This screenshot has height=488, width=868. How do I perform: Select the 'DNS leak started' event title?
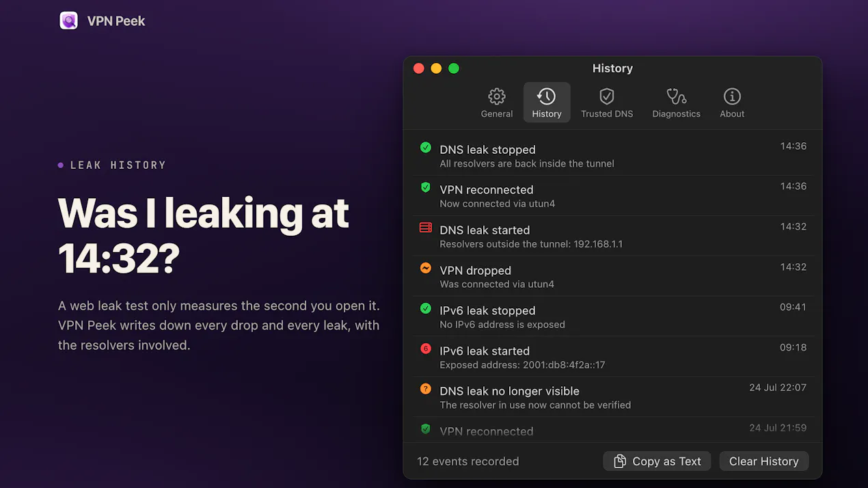[485, 230]
